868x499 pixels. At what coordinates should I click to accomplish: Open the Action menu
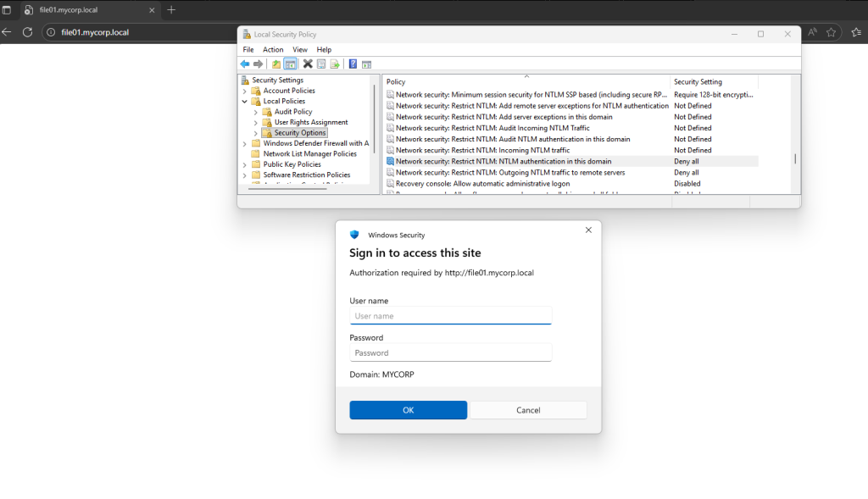[x=273, y=49]
